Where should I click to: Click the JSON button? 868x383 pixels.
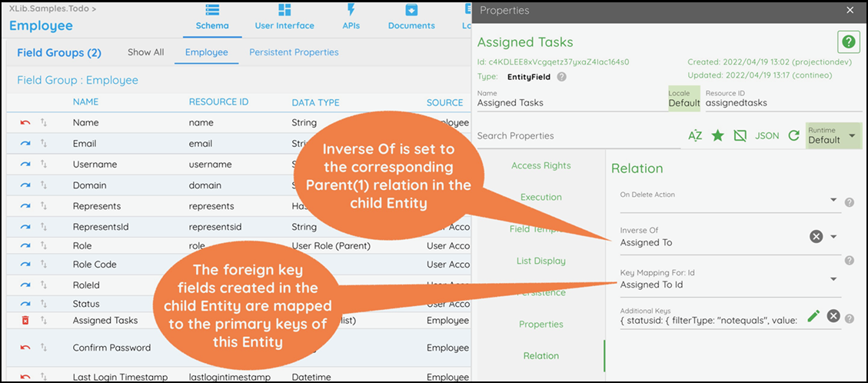[767, 135]
